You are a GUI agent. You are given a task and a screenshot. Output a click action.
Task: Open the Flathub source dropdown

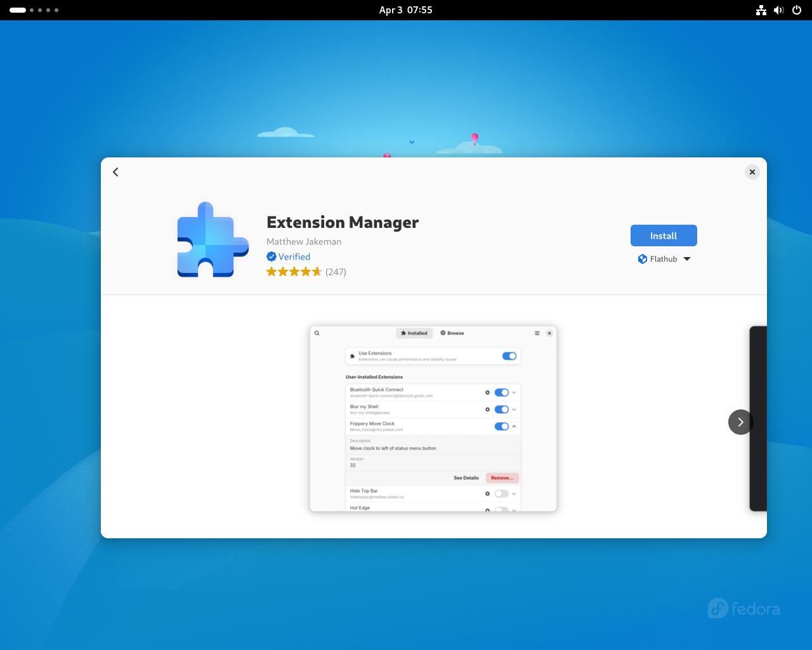(x=664, y=259)
